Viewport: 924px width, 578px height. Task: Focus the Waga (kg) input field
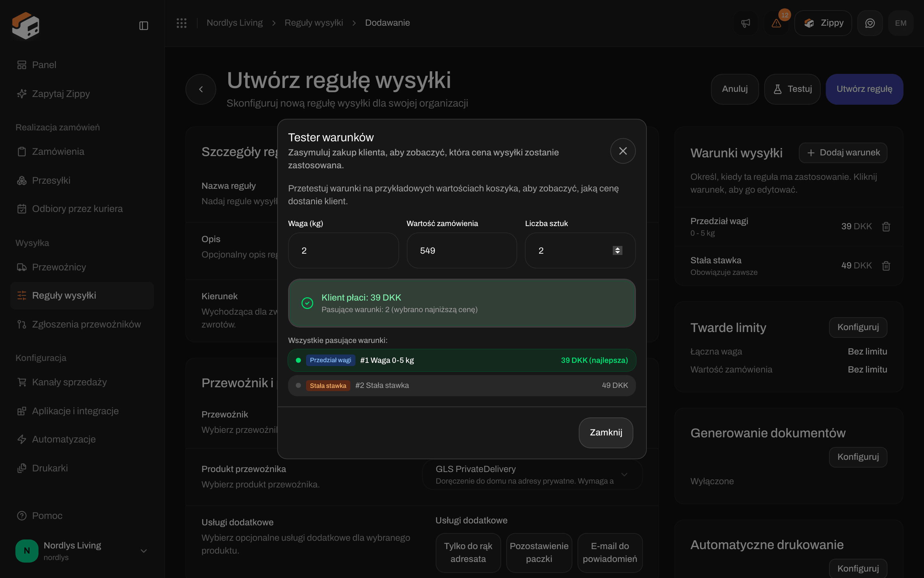pos(343,250)
